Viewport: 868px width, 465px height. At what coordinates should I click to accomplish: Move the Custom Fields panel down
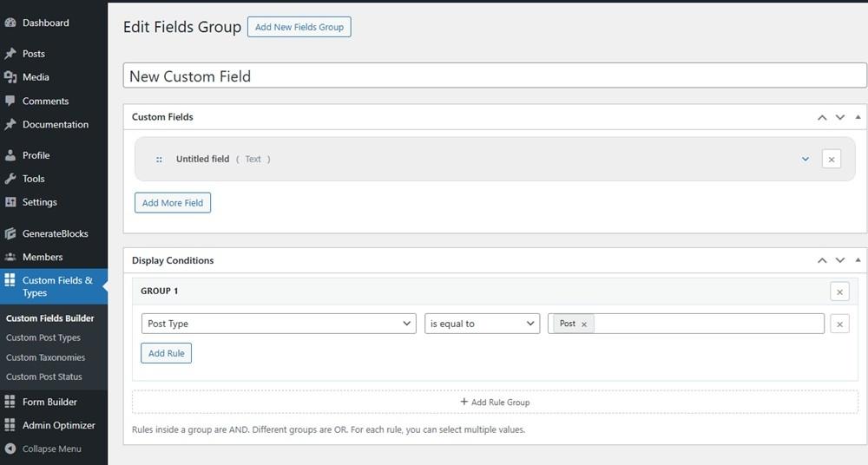(x=839, y=117)
